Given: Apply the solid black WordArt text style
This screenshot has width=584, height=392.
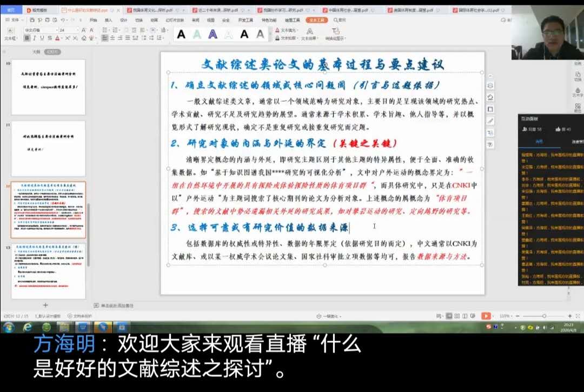Looking at the screenshot, I should [181, 34].
